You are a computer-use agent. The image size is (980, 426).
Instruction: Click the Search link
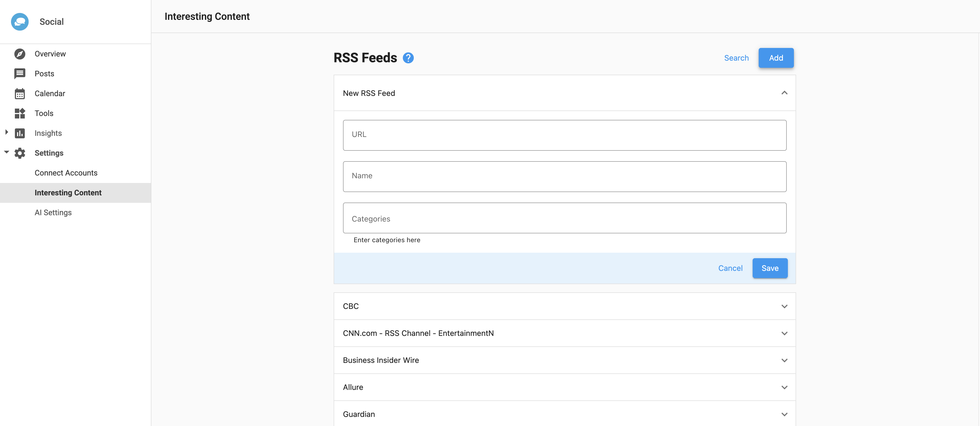click(736, 58)
